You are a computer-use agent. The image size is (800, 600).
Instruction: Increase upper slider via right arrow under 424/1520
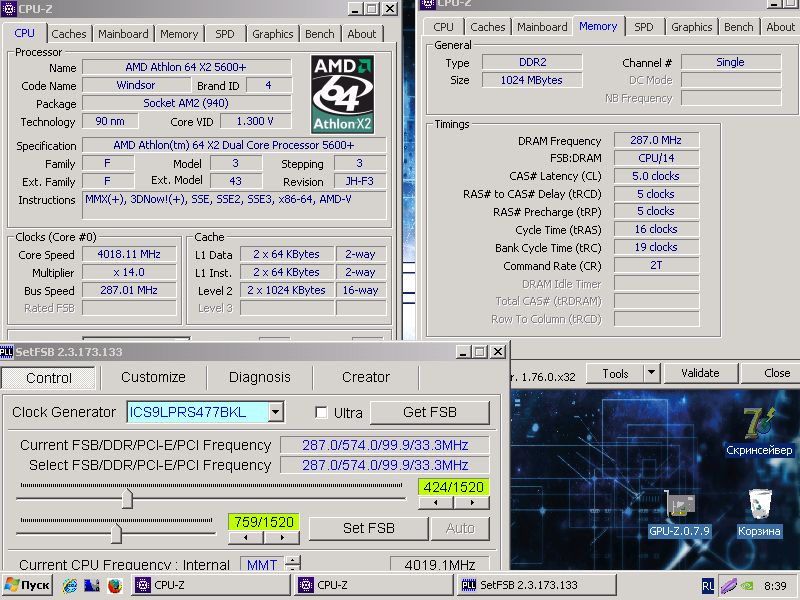472,503
